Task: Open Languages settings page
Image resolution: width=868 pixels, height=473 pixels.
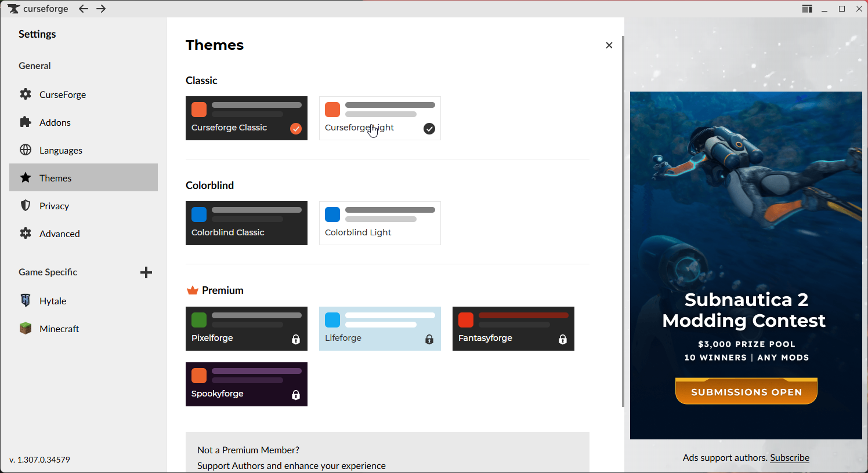Action: 84,150
